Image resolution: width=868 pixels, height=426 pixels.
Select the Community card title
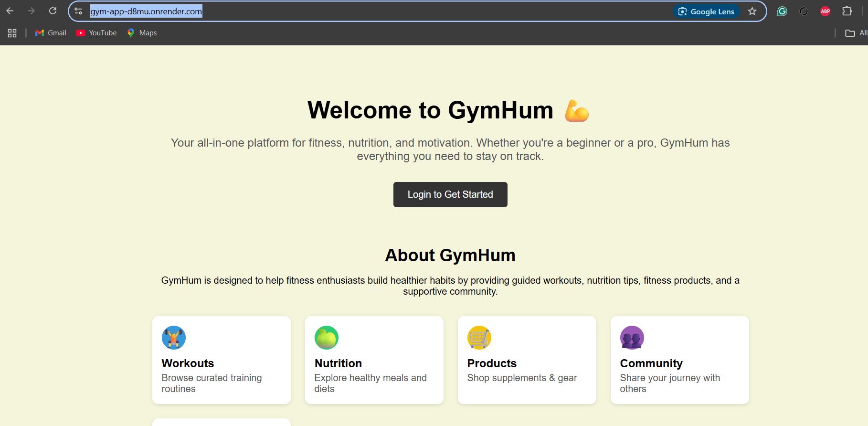pos(651,363)
